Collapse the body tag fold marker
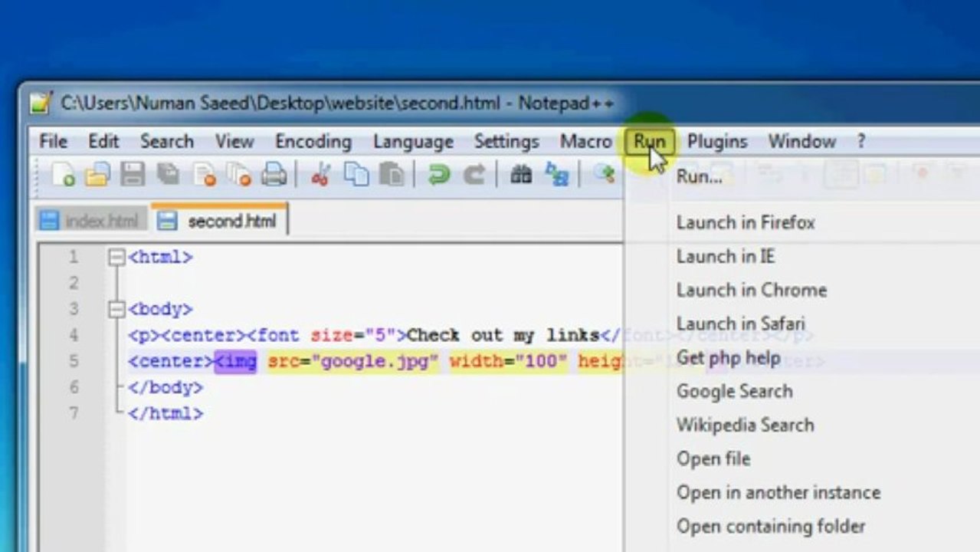The height and width of the screenshot is (552, 980). point(116,310)
